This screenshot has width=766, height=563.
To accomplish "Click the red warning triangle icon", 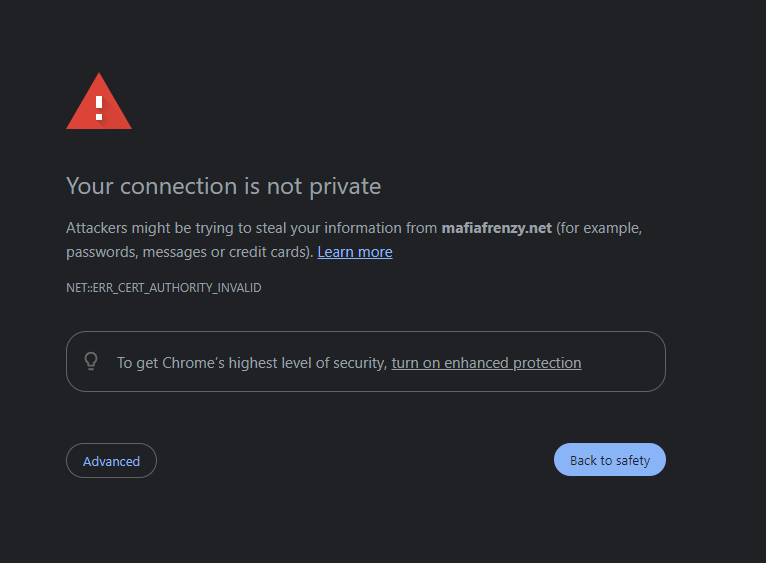I will [99, 102].
